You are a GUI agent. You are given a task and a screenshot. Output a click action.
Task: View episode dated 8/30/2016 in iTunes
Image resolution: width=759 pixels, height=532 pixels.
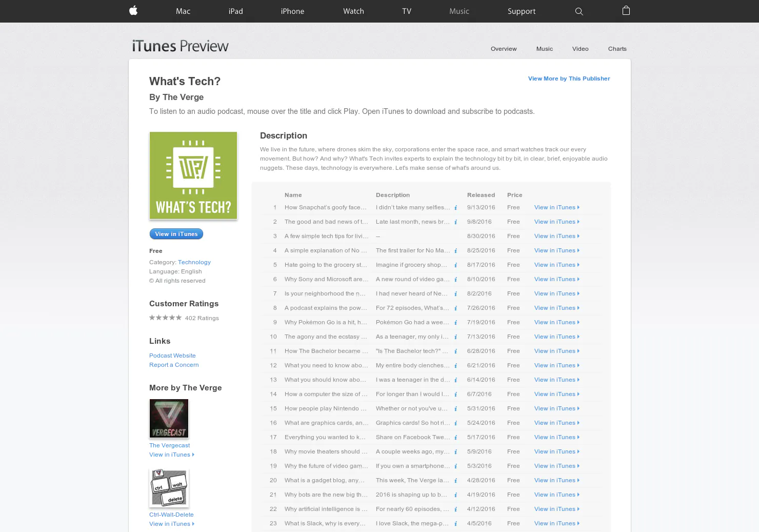tap(557, 236)
